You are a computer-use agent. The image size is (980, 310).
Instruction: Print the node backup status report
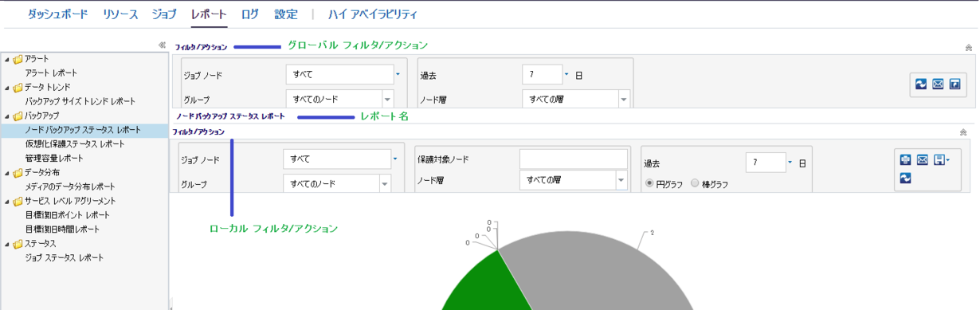[x=906, y=160]
